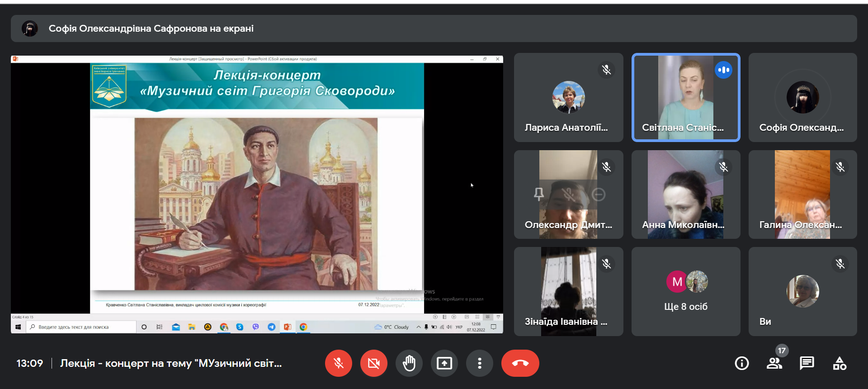Select Світлана Станіс... speaking video tile

685,97
